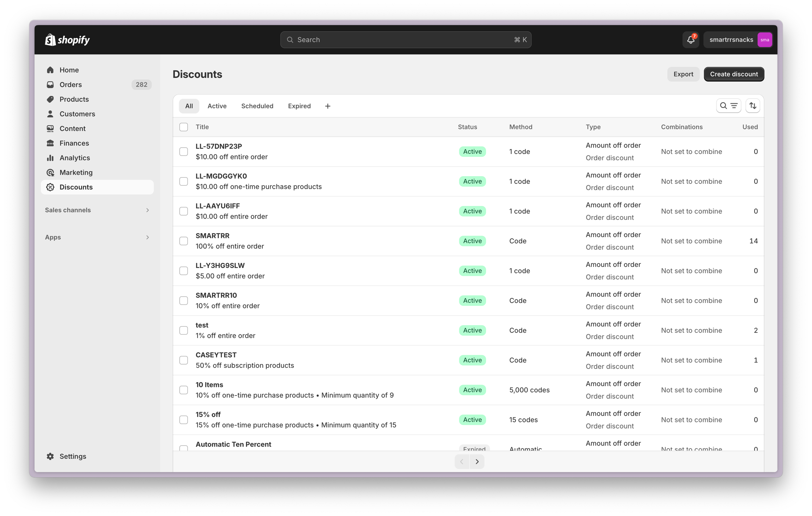
Task: Click the Finances bank icon
Action: point(50,143)
